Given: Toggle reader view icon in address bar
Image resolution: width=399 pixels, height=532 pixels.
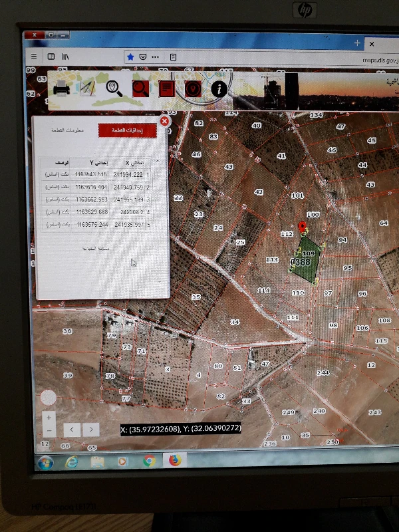Looking at the screenshot, I should pos(173,57).
